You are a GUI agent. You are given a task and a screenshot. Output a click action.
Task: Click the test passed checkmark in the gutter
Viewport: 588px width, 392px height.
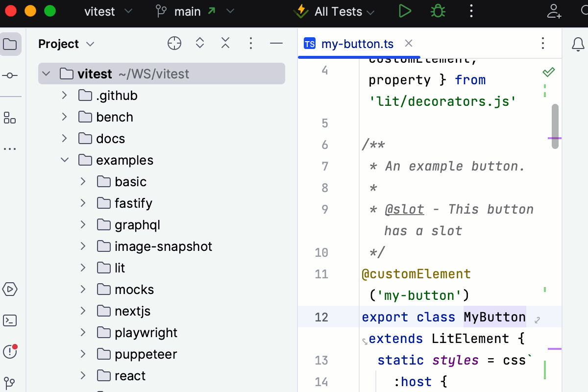pos(548,72)
